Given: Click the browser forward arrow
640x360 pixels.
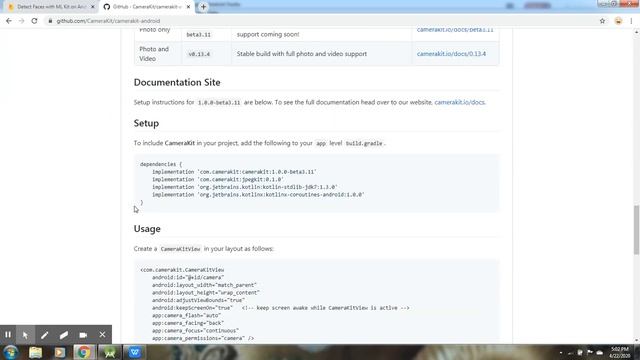Looking at the screenshot, I should (x=21, y=21).
